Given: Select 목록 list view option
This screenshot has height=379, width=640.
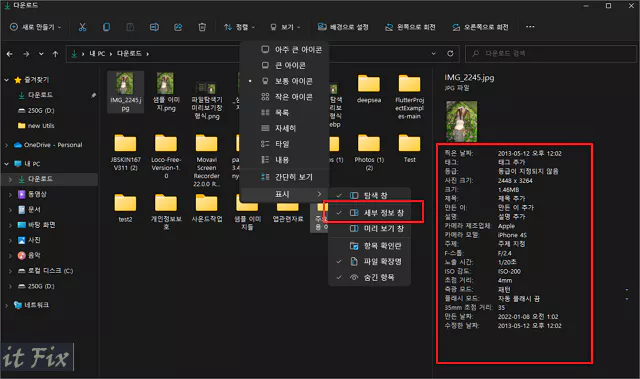Looking at the screenshot, I should (284, 112).
